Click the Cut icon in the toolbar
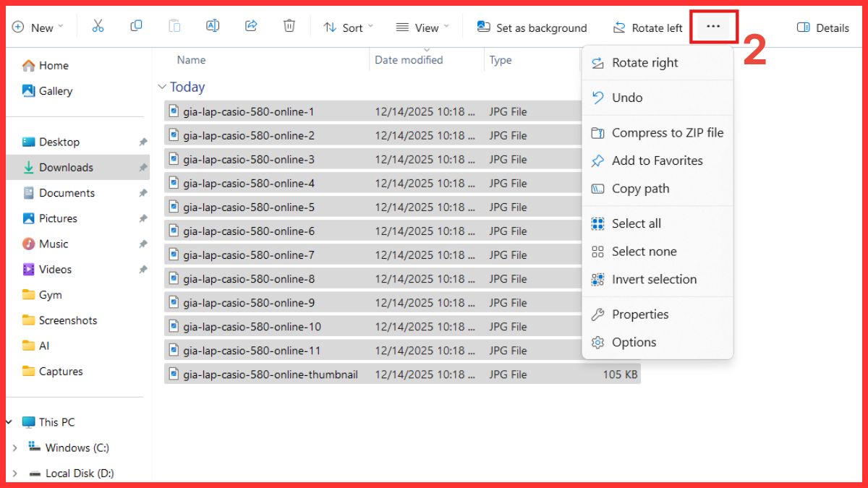Viewport: 868px width, 488px height. click(x=98, y=26)
